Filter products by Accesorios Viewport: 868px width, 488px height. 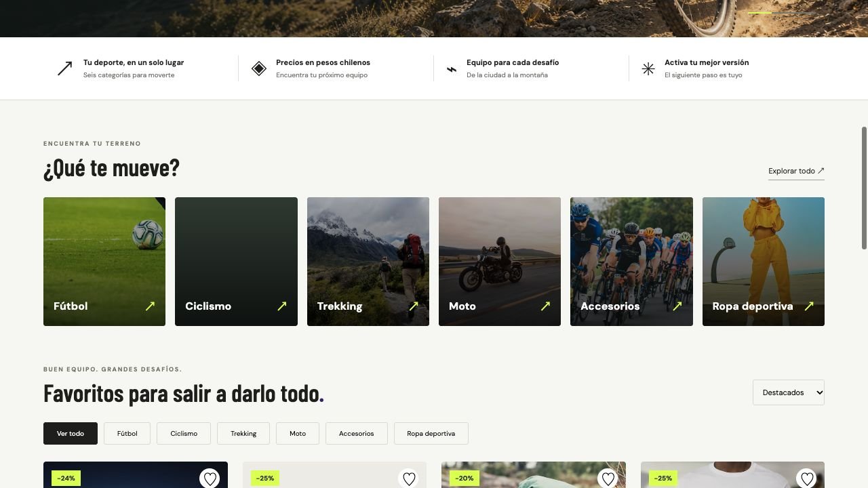(x=357, y=434)
